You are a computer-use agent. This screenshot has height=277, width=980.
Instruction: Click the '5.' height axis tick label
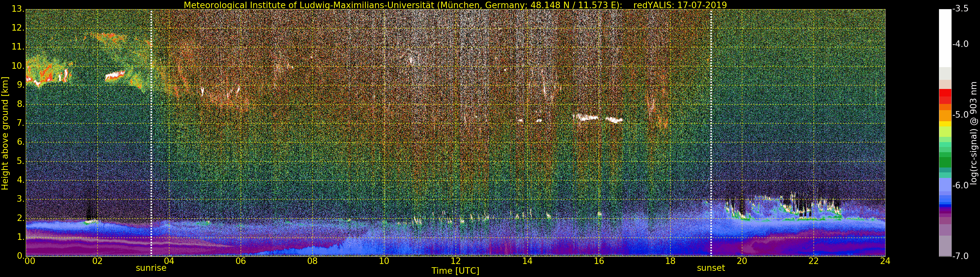tap(20, 161)
